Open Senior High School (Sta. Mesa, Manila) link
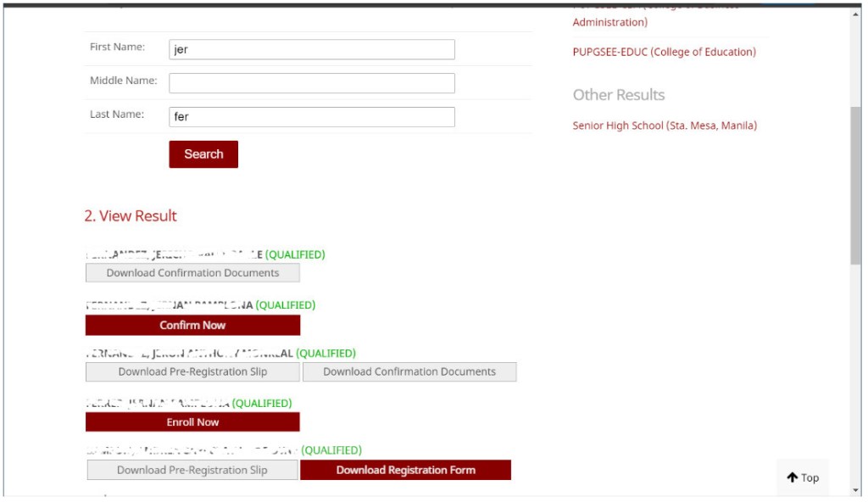This screenshot has width=868, height=502. pos(665,126)
